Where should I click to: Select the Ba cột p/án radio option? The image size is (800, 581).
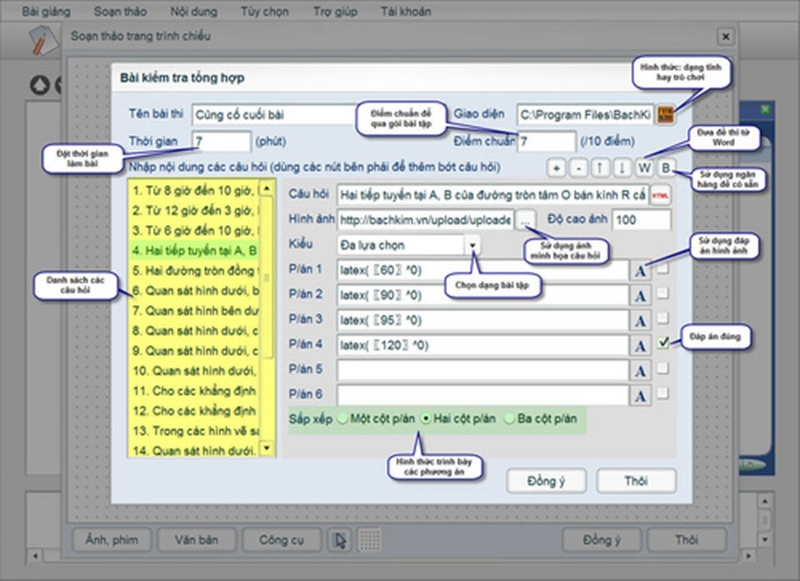click(x=509, y=419)
